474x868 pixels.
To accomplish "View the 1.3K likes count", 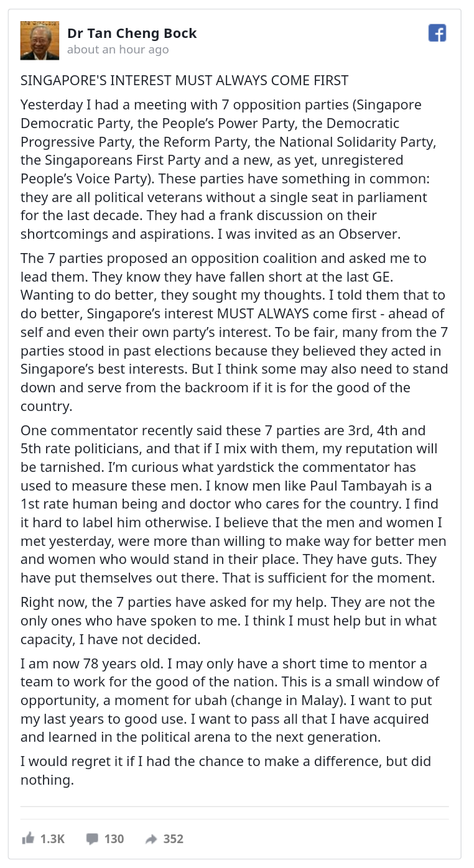I will pos(52,839).
